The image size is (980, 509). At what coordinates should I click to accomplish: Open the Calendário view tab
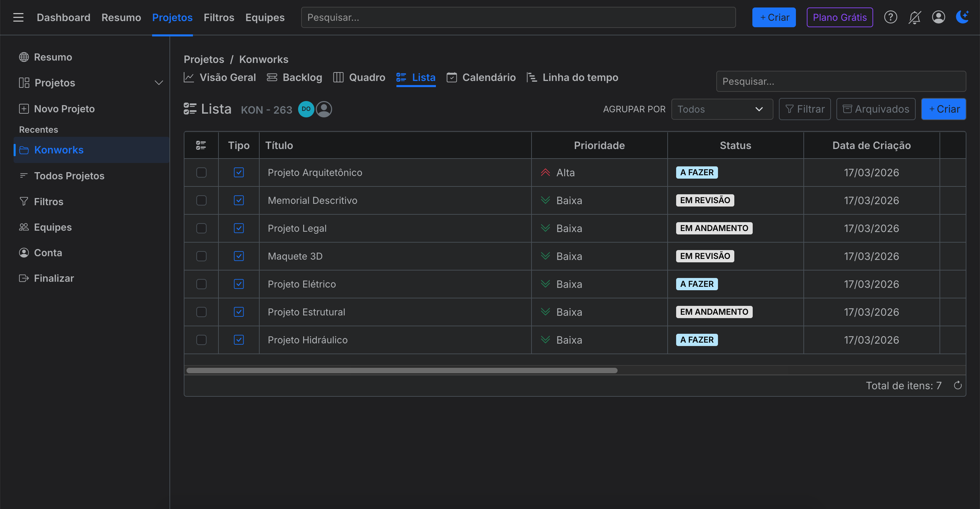pos(481,77)
